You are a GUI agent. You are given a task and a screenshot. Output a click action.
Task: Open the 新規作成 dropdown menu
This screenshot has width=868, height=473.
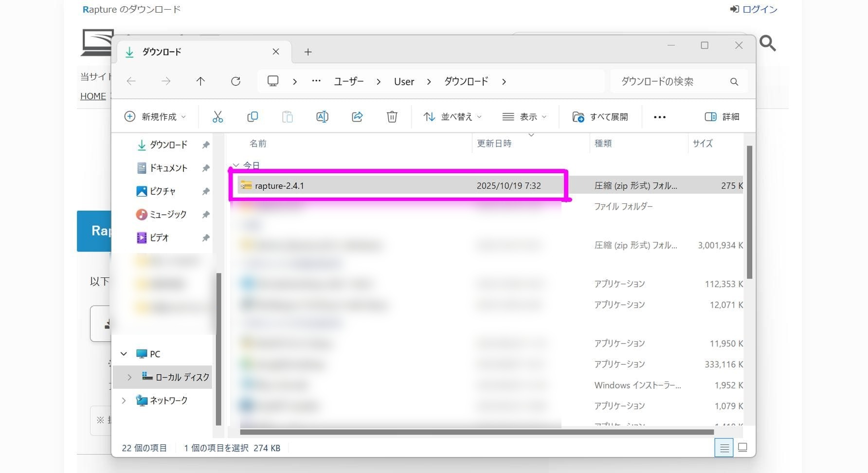155,117
